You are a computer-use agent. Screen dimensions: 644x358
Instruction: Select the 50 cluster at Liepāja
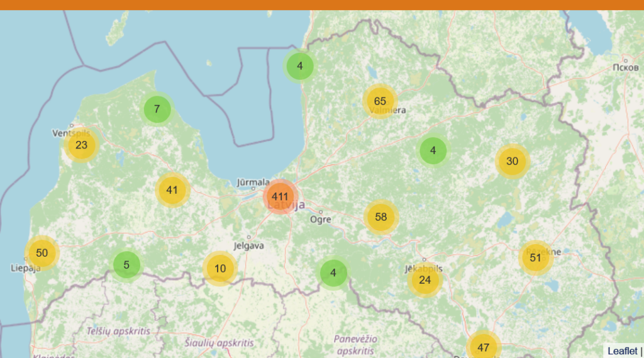(42, 253)
